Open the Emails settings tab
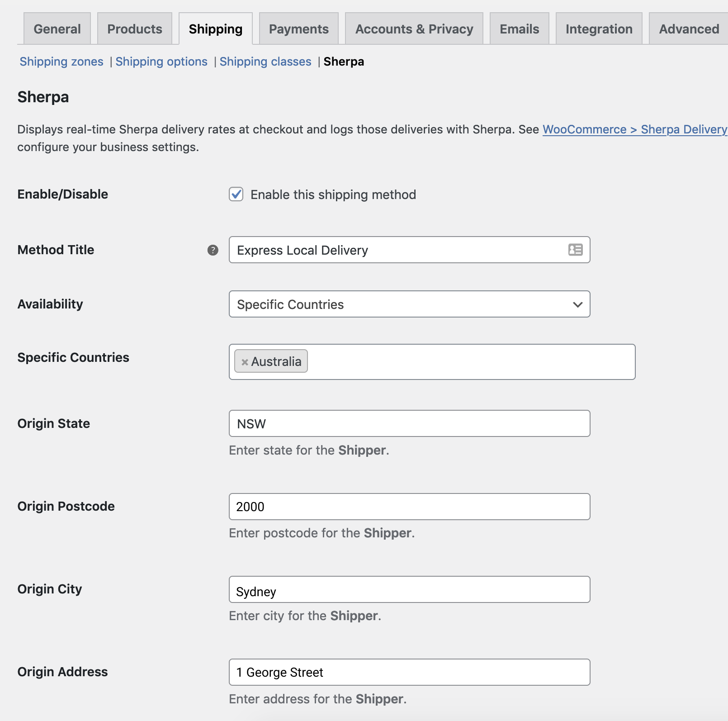Image resolution: width=728 pixels, height=721 pixels. (519, 29)
